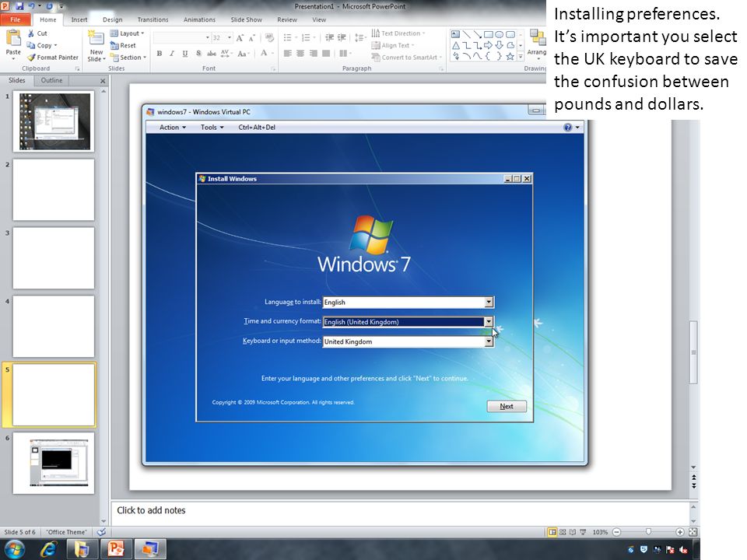Viewport: 747px width, 560px height.
Task: Increase font size with the grow font icon
Action: [240, 37]
